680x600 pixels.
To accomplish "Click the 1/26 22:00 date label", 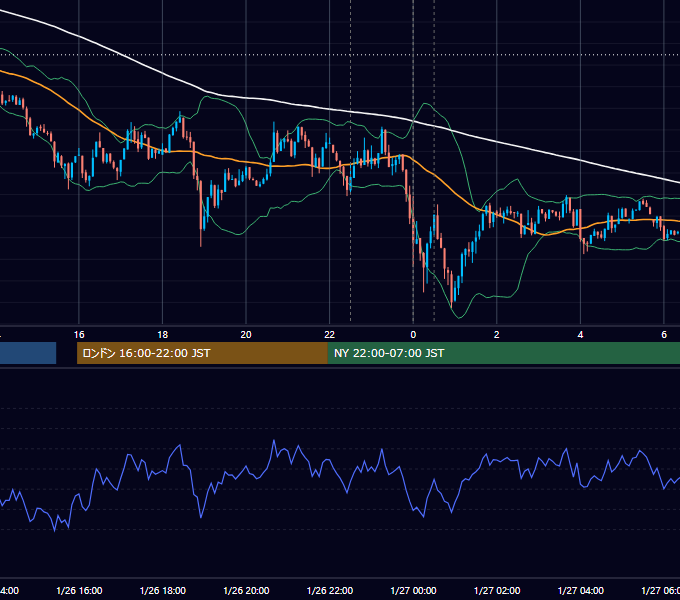I will [x=330, y=590].
